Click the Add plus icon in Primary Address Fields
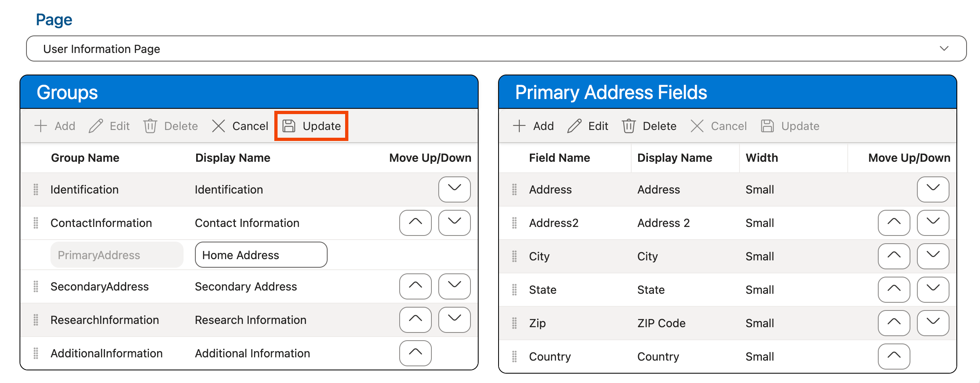Image resolution: width=980 pixels, height=383 pixels. (519, 126)
